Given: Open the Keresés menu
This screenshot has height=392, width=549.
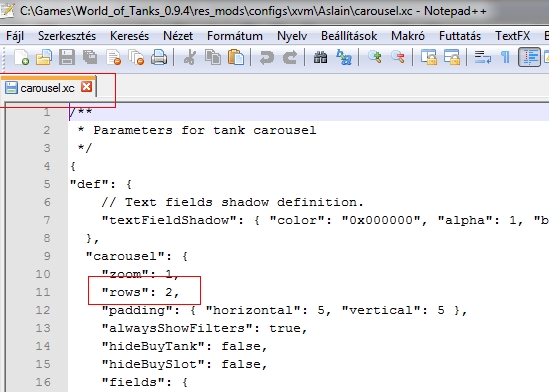Looking at the screenshot, I should click(x=129, y=36).
